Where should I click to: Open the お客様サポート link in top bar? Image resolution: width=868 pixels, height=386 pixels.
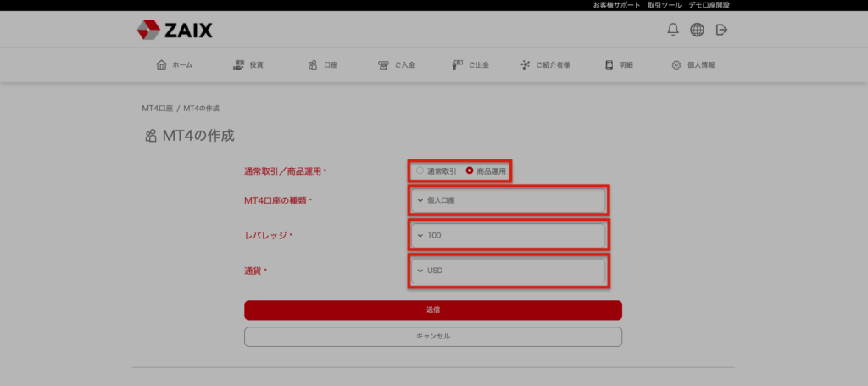(x=616, y=5)
